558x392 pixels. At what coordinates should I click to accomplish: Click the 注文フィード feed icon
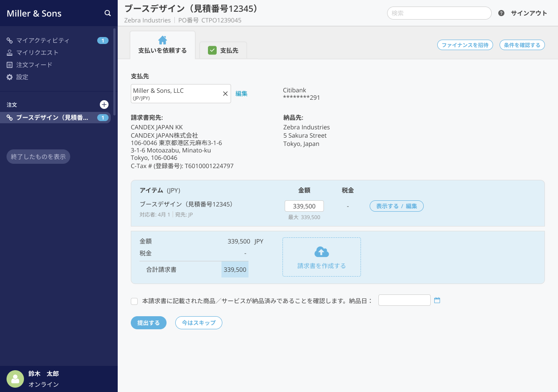(x=10, y=64)
